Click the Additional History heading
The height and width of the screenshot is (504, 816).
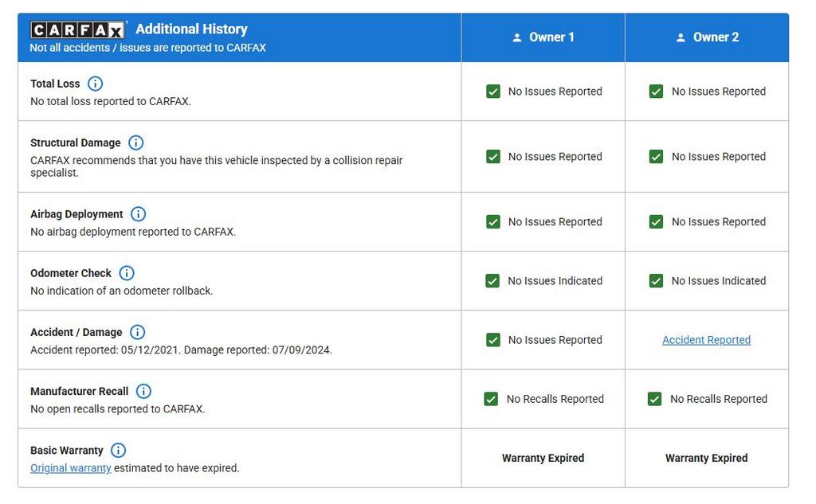pyautogui.click(x=191, y=29)
